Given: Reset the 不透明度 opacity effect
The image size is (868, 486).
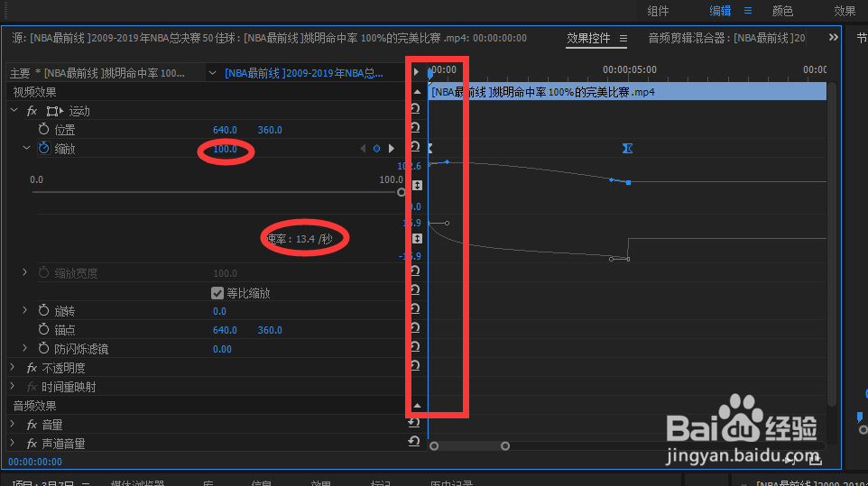Looking at the screenshot, I should point(415,365).
